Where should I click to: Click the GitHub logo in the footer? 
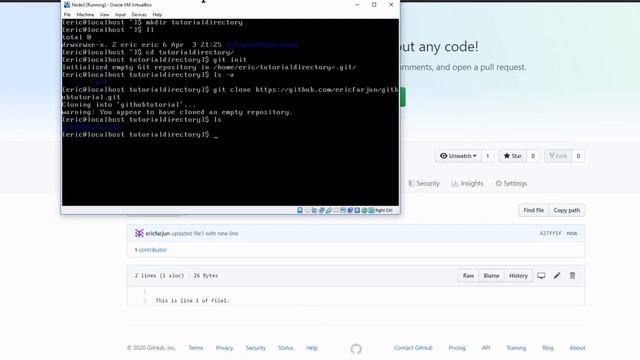tap(356, 349)
